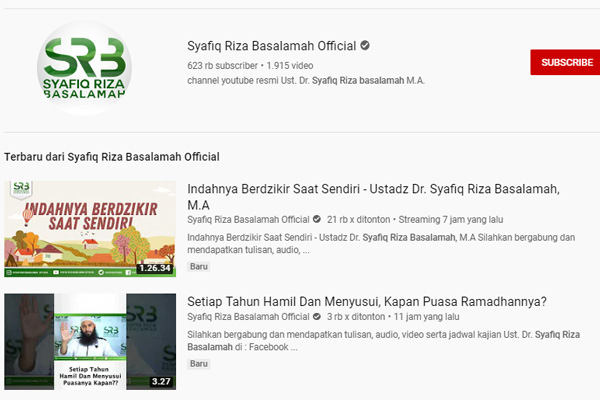Click the 3.27 duration badge
Viewport: 600px width, 400px height.
[x=161, y=381]
